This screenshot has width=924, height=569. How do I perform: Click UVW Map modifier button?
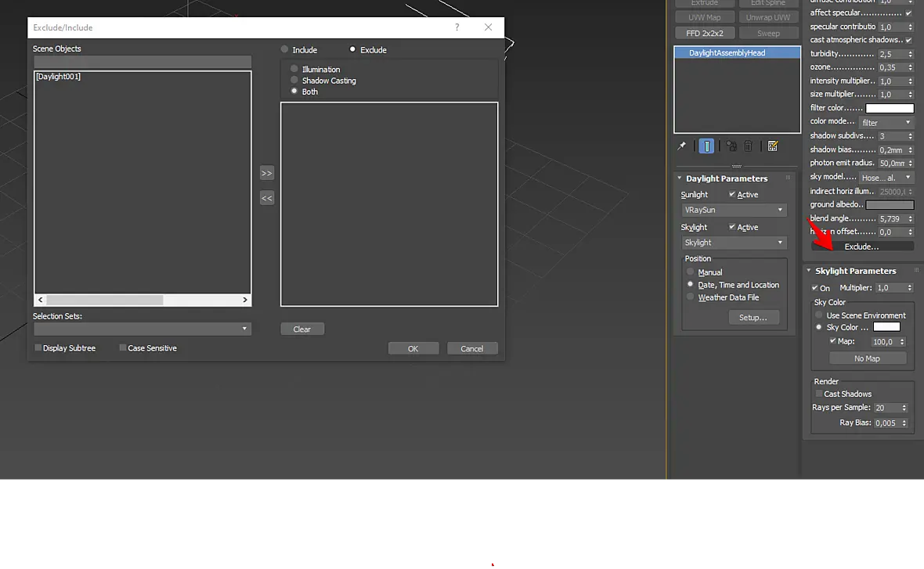[x=704, y=17]
